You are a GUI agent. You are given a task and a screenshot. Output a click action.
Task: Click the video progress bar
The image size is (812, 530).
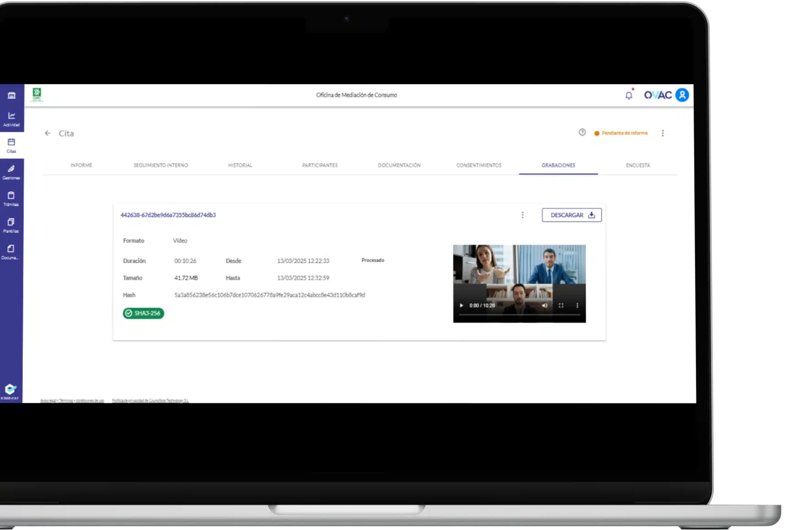(x=519, y=315)
